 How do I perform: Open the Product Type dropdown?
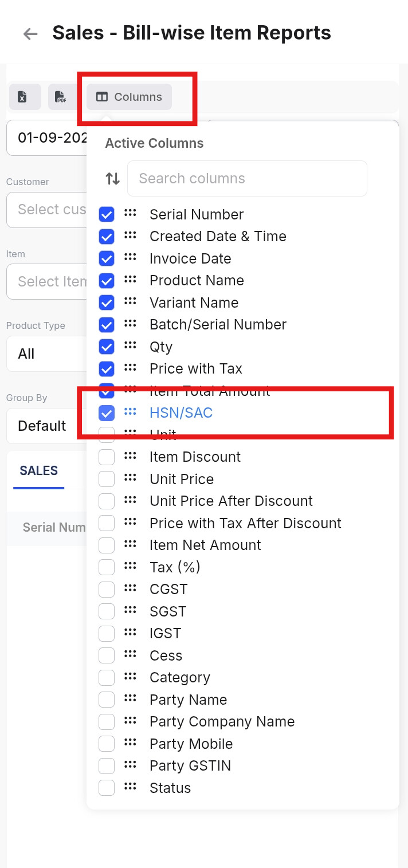pyautogui.click(x=46, y=354)
